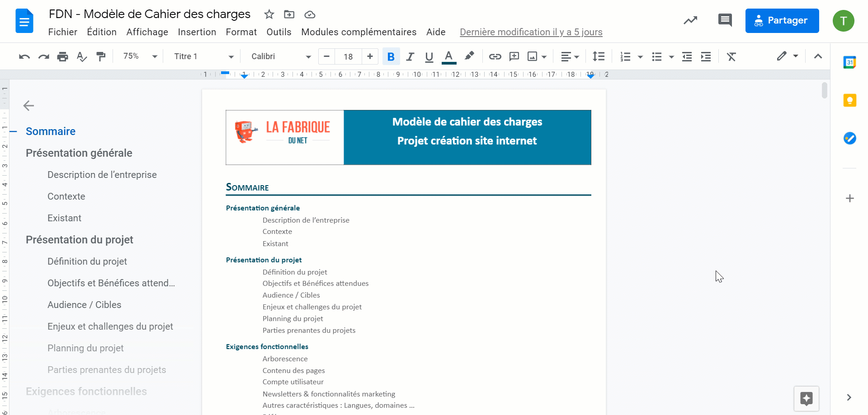Toggle Italic formatting
Viewport: 868px width, 415px height.
click(410, 56)
